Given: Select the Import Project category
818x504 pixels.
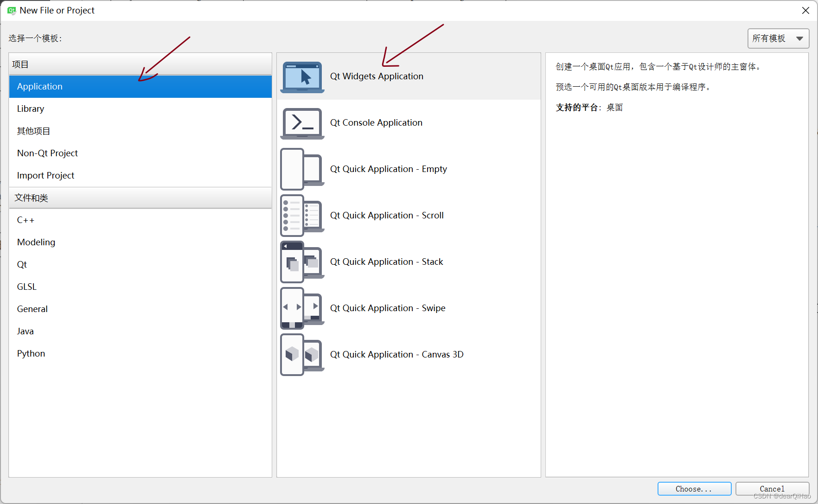Looking at the screenshot, I should click(x=140, y=176).
